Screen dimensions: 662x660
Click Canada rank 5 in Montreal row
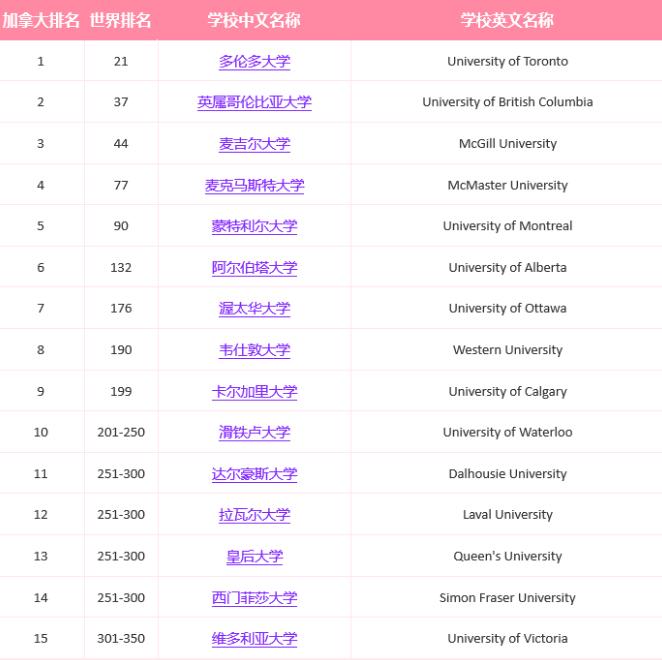(x=41, y=225)
